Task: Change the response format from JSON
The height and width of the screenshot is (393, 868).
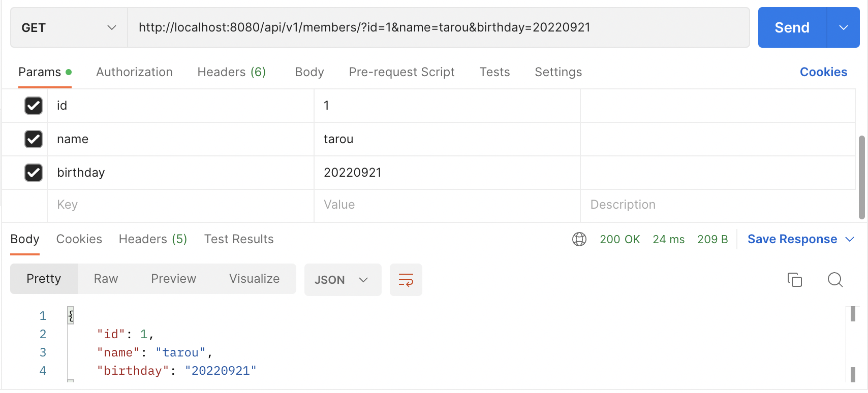Action: [343, 279]
